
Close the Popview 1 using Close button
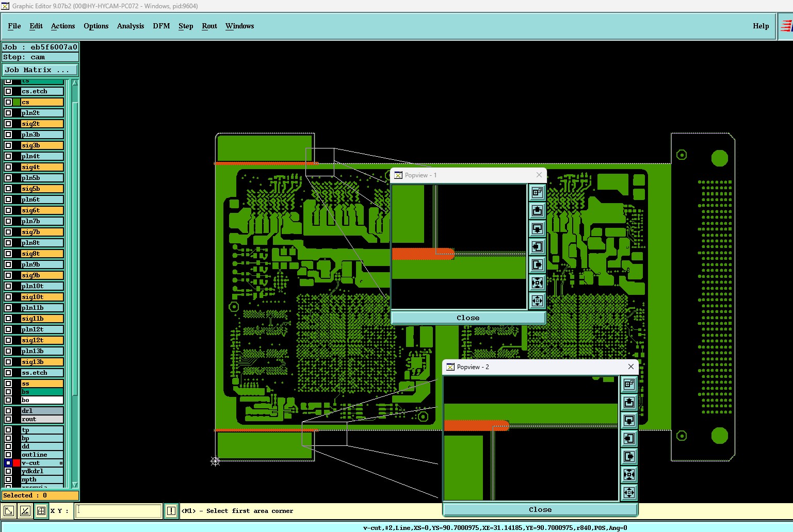coord(468,318)
